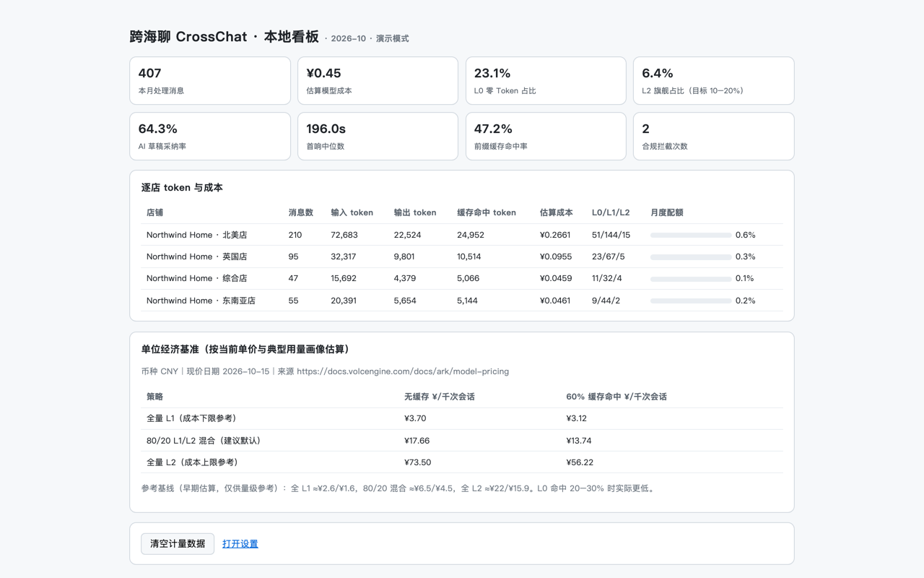Click the 合规拦截次数 card

[x=713, y=137]
